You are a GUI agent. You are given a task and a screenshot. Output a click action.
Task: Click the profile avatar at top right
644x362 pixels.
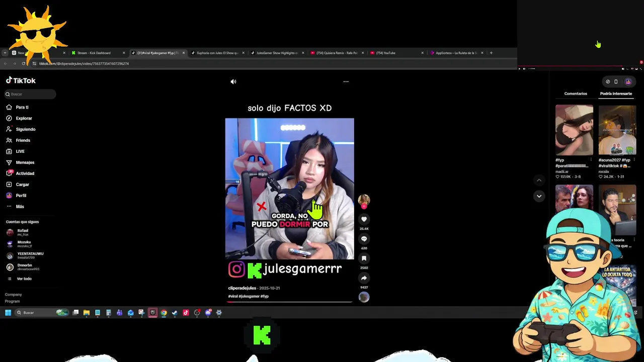click(628, 81)
